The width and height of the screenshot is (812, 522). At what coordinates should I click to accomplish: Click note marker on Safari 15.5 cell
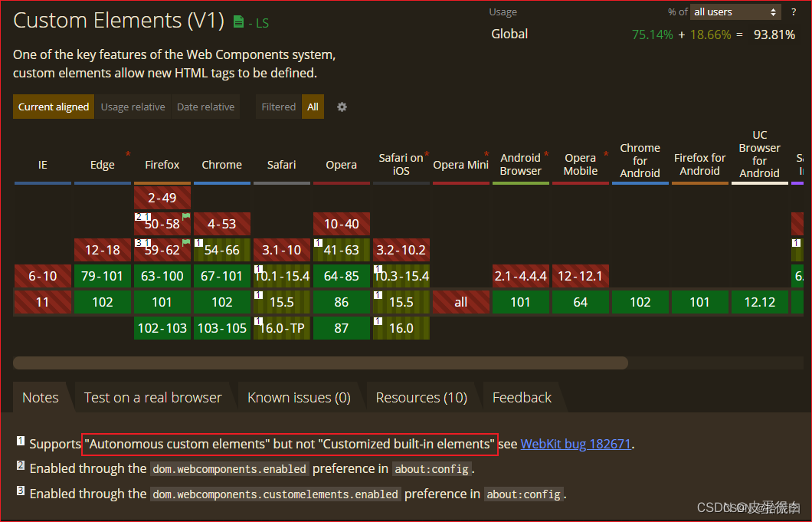pyautogui.click(x=258, y=295)
